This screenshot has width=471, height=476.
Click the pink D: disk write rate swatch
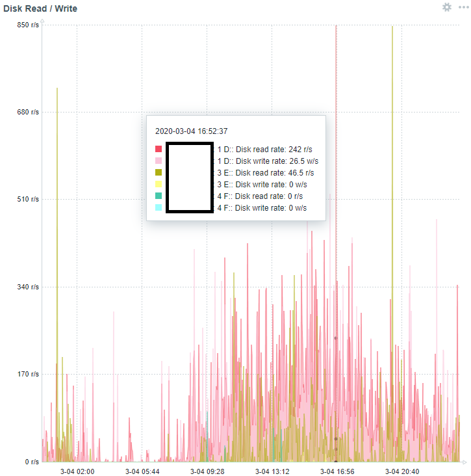coord(159,161)
